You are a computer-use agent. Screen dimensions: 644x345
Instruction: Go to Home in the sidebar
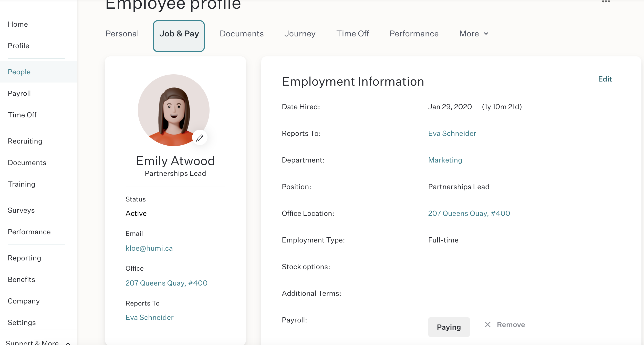point(18,24)
